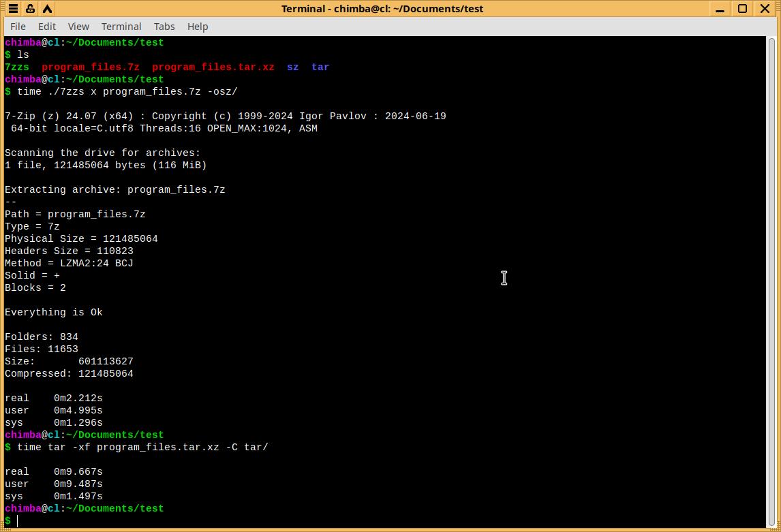Viewport: 781px width, 532px height.
Task: Click 'program_files.7z' in the ls output
Action: coord(91,67)
